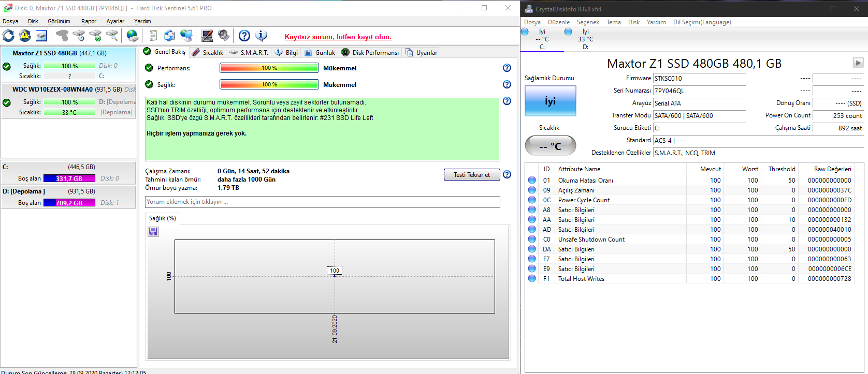Click the refresh-with-warning toolbar icon
868x374 pixels.
tap(25, 36)
